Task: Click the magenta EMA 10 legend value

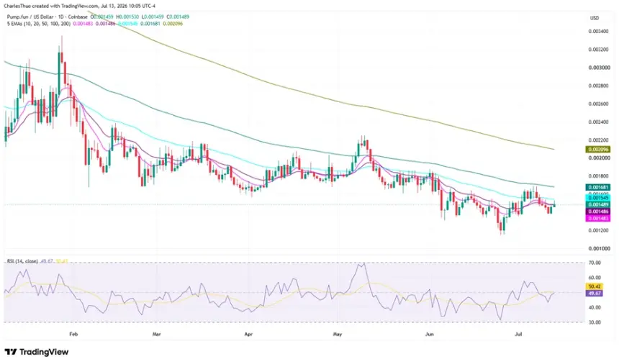Action: tap(81, 24)
